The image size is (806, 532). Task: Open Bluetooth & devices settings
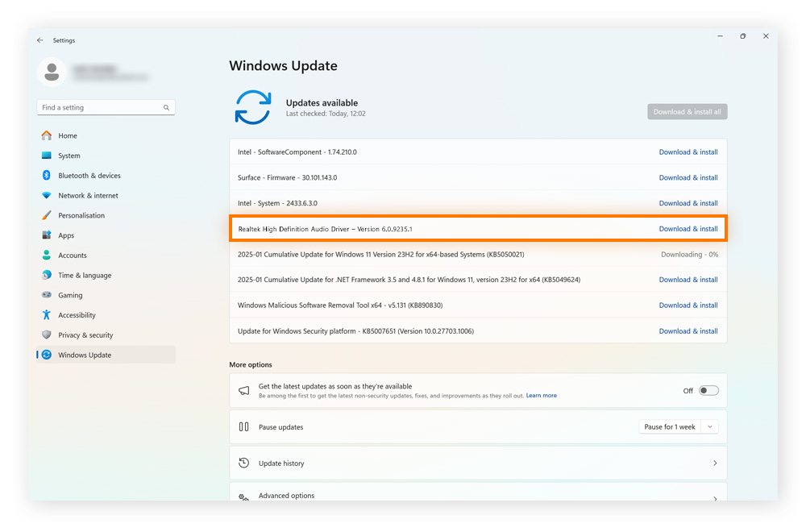click(106, 175)
